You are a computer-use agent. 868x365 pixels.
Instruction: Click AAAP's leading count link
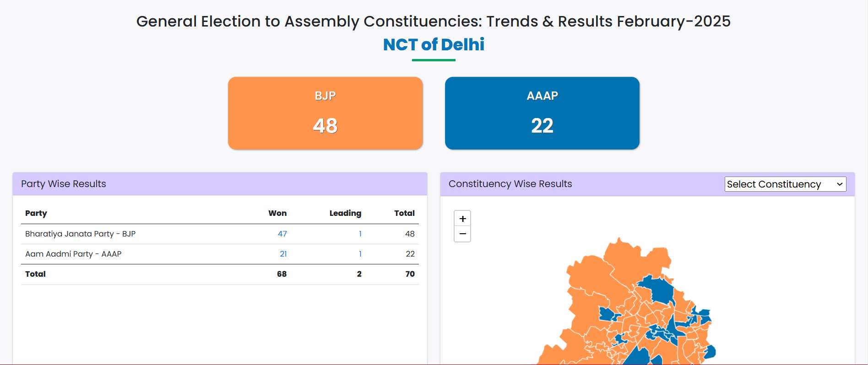(360, 254)
